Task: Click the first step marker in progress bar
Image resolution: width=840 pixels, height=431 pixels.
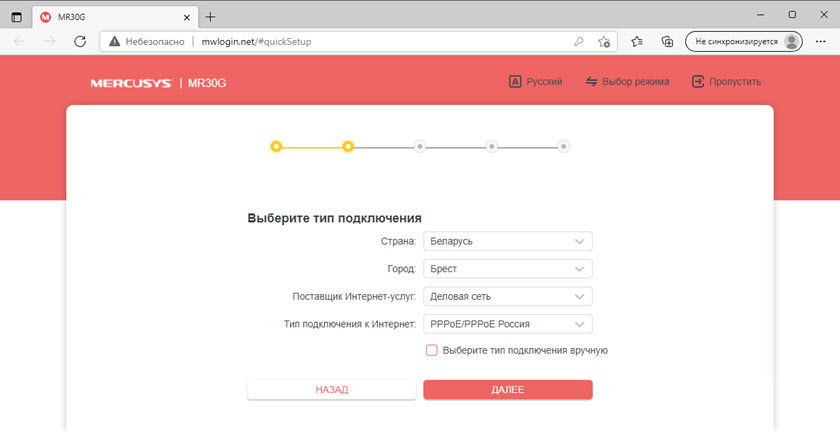Action: pos(276,146)
